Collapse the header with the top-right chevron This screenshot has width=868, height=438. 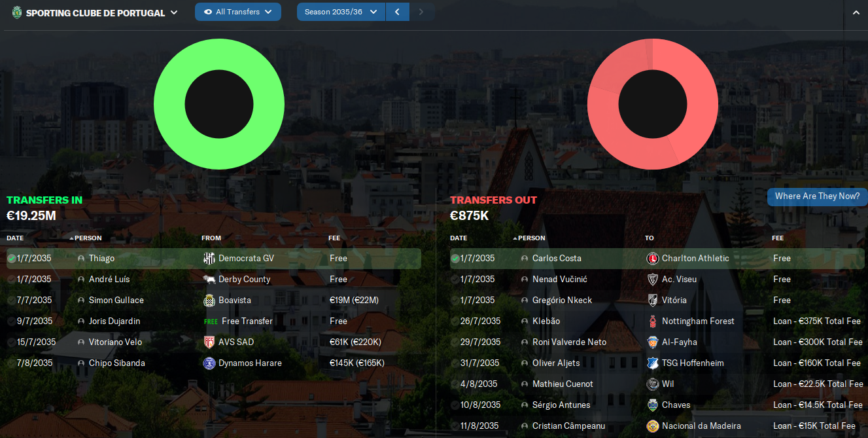point(856,12)
